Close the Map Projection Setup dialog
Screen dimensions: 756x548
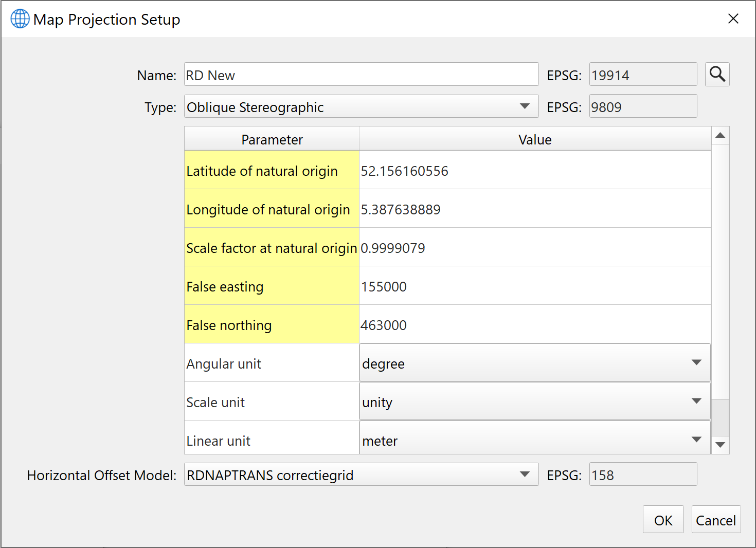(x=733, y=19)
